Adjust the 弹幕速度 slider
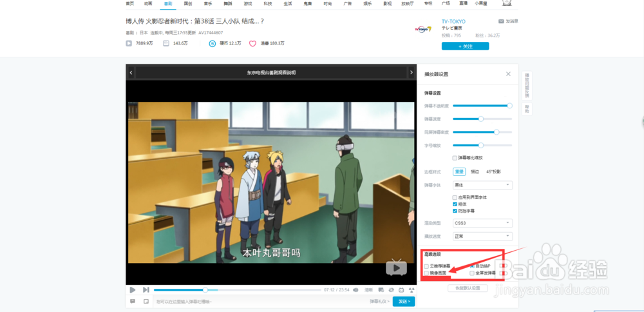This screenshot has height=312, width=644. point(481,119)
